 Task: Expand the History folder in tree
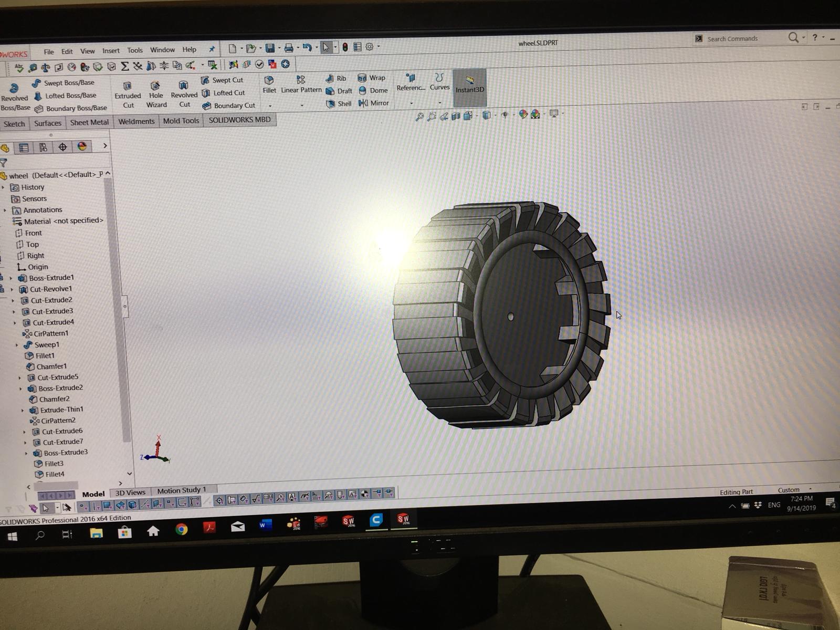coord(3,187)
